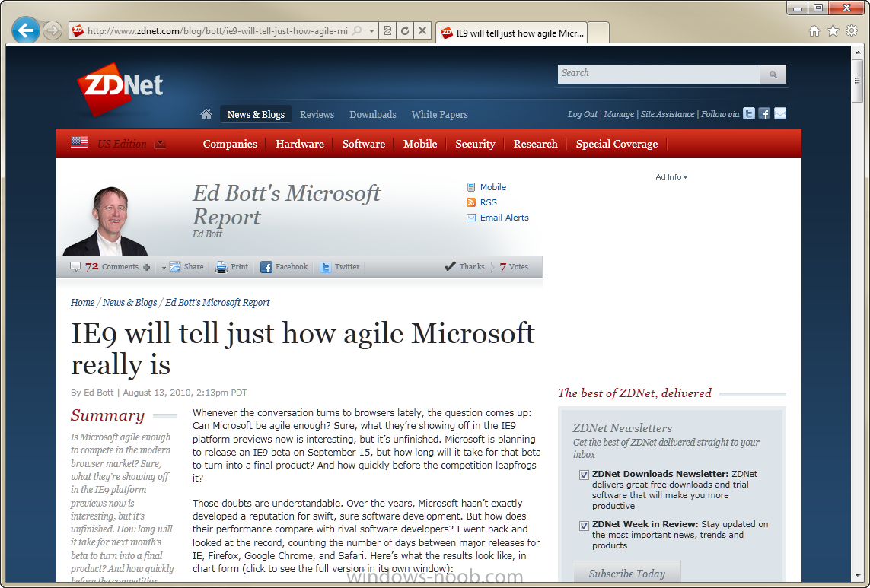The width and height of the screenshot is (870, 588).
Task: Click into the ZDNet Search field
Action: point(658,74)
